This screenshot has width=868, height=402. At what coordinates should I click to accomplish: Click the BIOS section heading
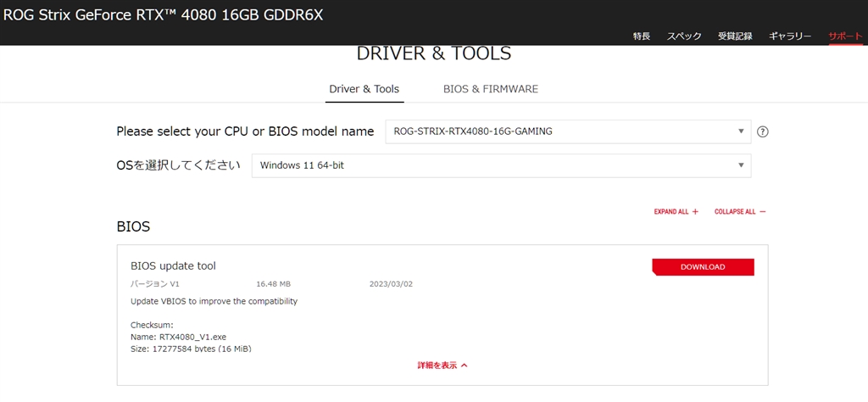[x=133, y=226]
